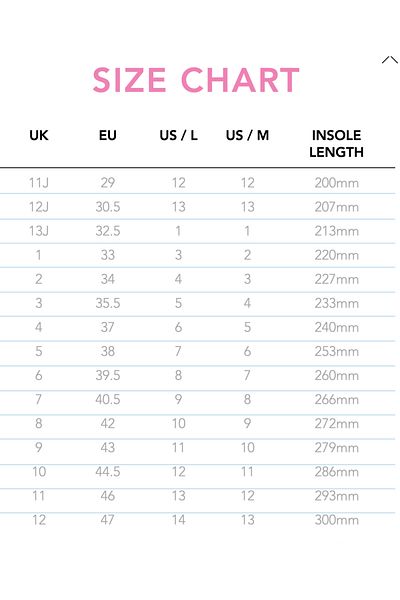Select the UK column header
Screen dimensions: 400x600
39,135
